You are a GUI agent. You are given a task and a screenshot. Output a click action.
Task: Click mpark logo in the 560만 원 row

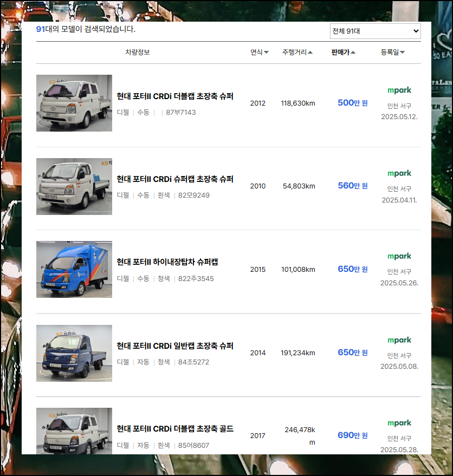click(399, 173)
